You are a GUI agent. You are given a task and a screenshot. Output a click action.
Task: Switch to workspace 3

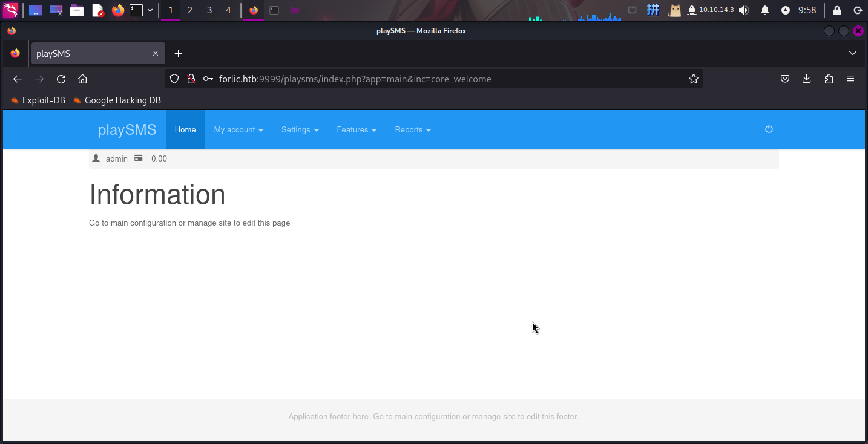(209, 10)
